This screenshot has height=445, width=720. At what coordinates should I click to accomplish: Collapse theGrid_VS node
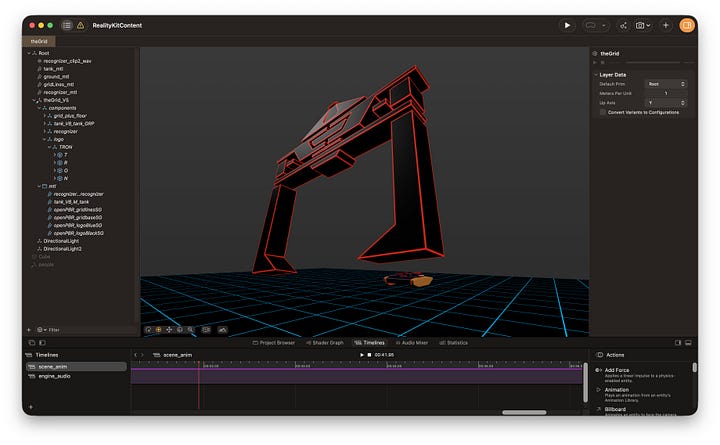point(34,100)
